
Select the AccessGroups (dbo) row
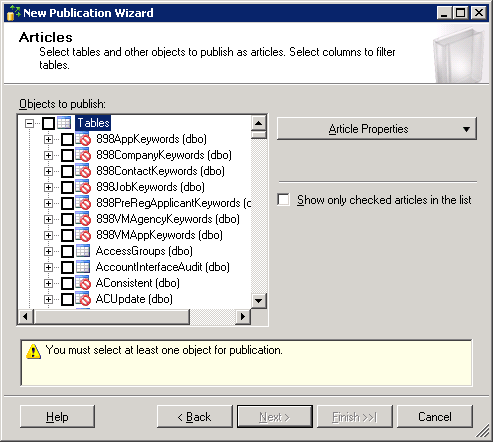[144, 251]
